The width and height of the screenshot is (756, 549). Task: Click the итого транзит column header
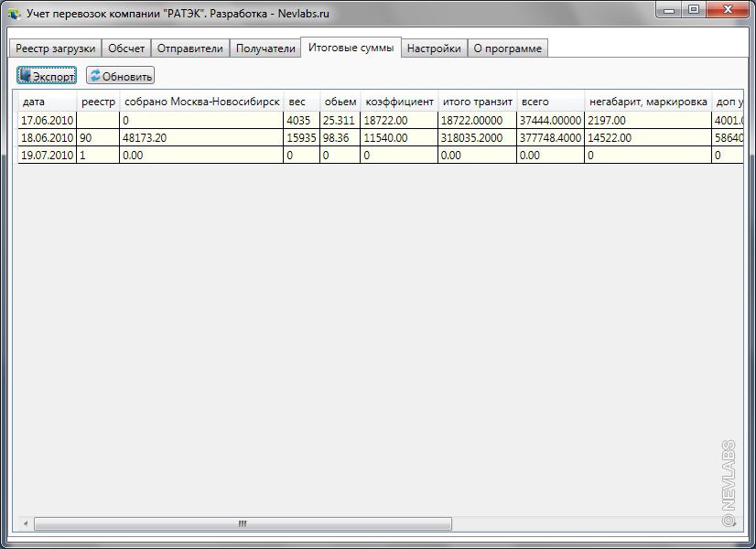click(477, 102)
